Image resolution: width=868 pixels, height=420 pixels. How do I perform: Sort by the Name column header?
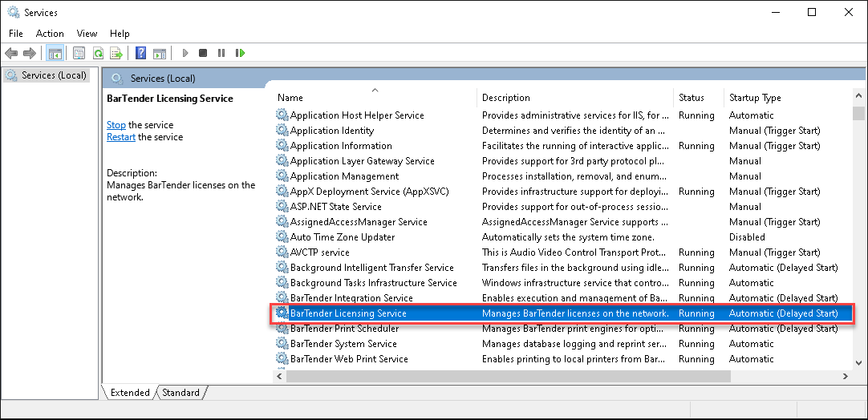pos(375,98)
